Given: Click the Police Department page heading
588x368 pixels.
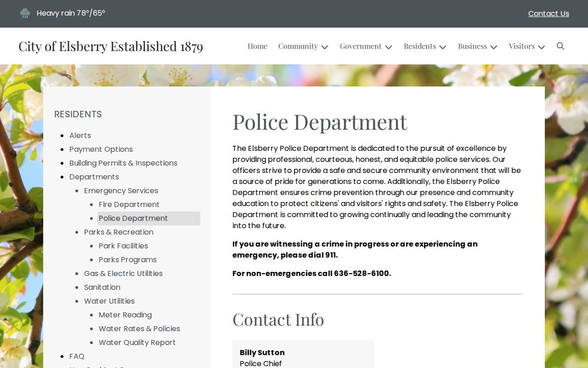Looking at the screenshot, I should click(x=320, y=122).
